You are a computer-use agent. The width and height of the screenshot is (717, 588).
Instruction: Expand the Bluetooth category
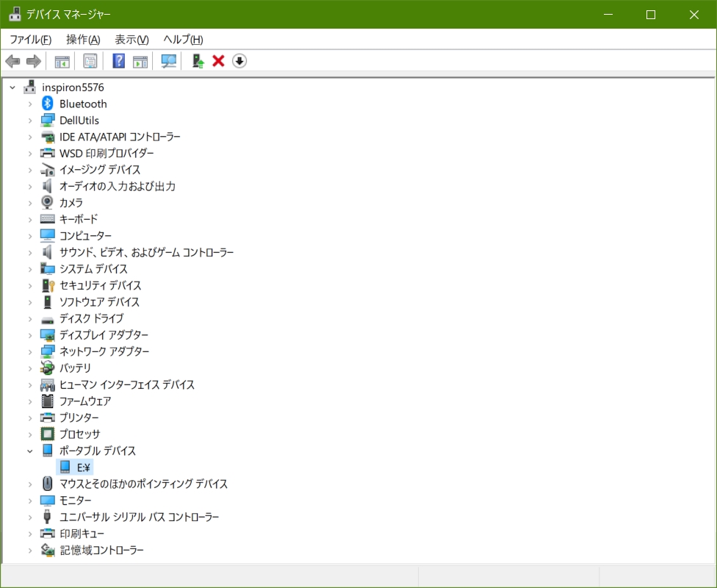point(30,104)
